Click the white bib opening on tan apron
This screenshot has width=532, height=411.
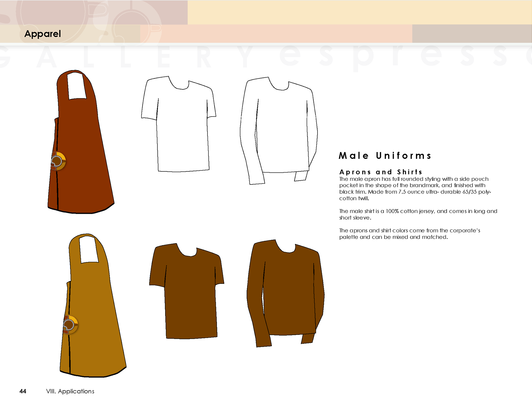point(89,249)
